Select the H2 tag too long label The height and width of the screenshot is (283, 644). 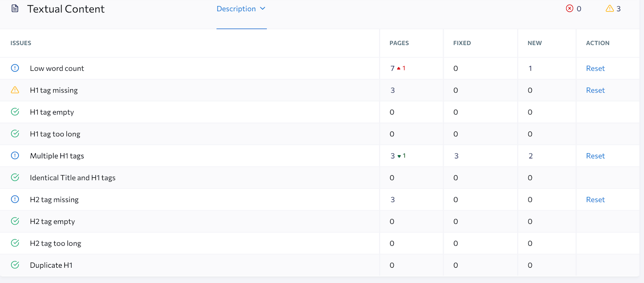coord(56,243)
